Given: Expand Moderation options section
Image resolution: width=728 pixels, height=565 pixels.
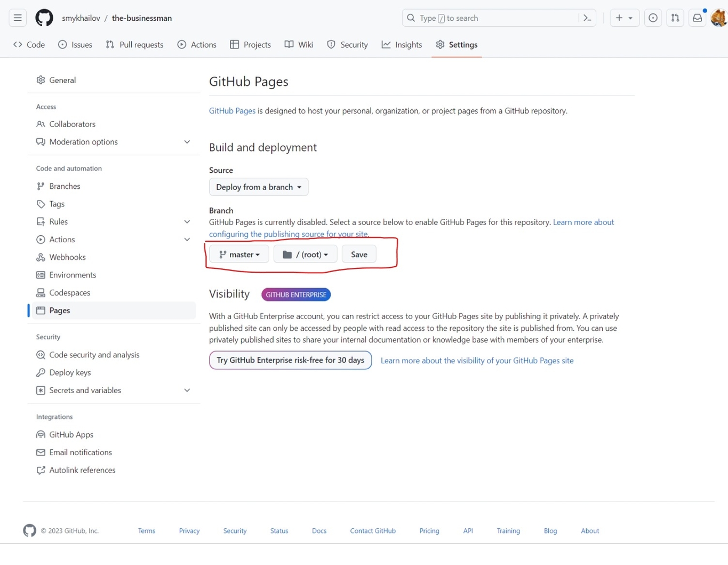Looking at the screenshot, I should 114,142.
